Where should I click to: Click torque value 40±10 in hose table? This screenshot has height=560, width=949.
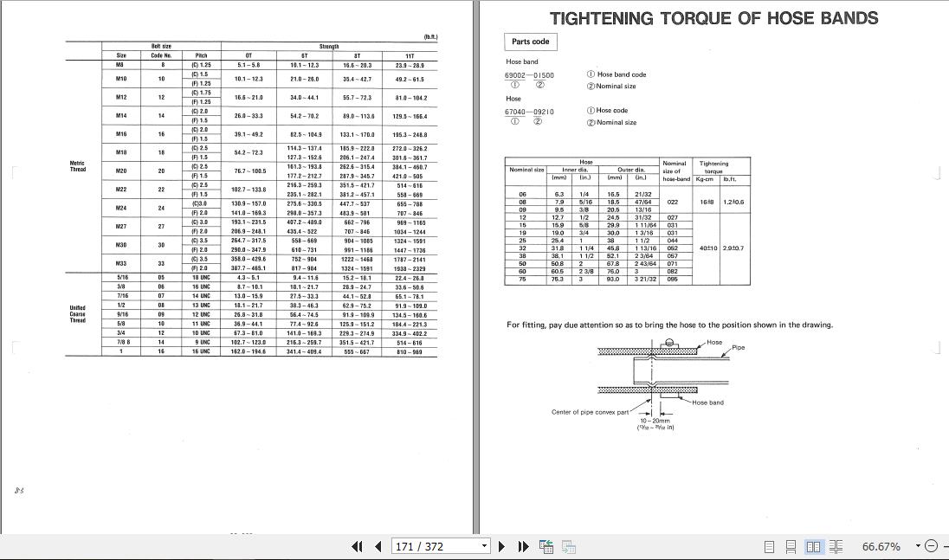coord(708,248)
